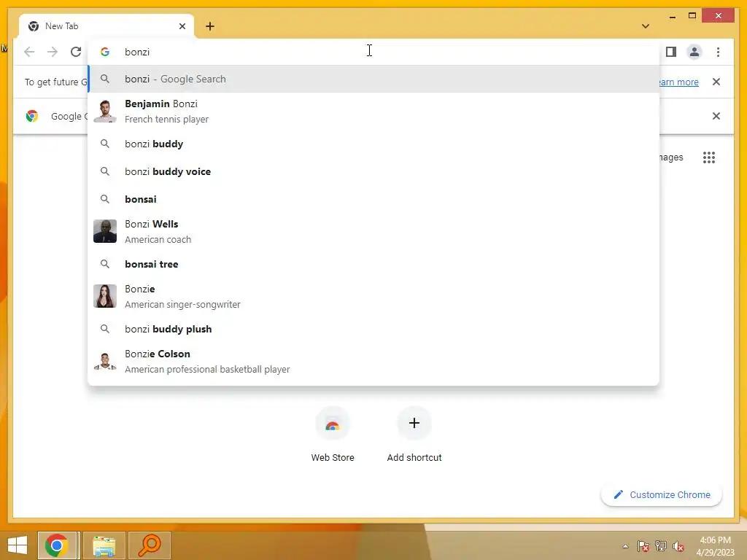This screenshot has height=560, width=747.
Task: Open a new tab with the plus button
Action: pos(210,26)
